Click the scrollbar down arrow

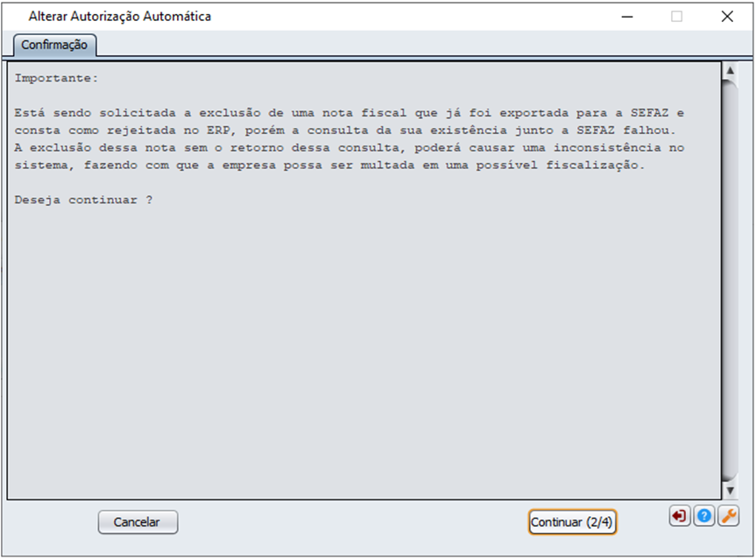pyautogui.click(x=730, y=491)
